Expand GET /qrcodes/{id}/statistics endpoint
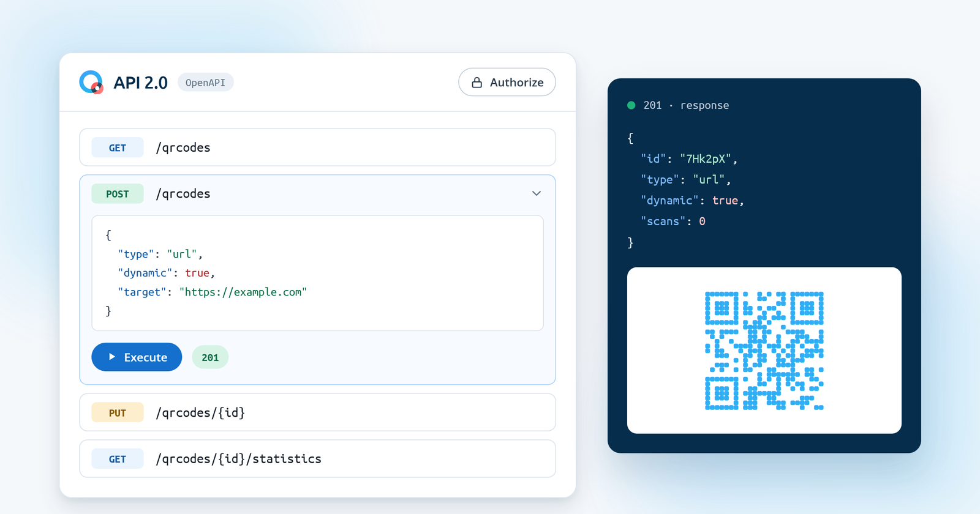The height and width of the screenshot is (514, 980). tap(317, 458)
